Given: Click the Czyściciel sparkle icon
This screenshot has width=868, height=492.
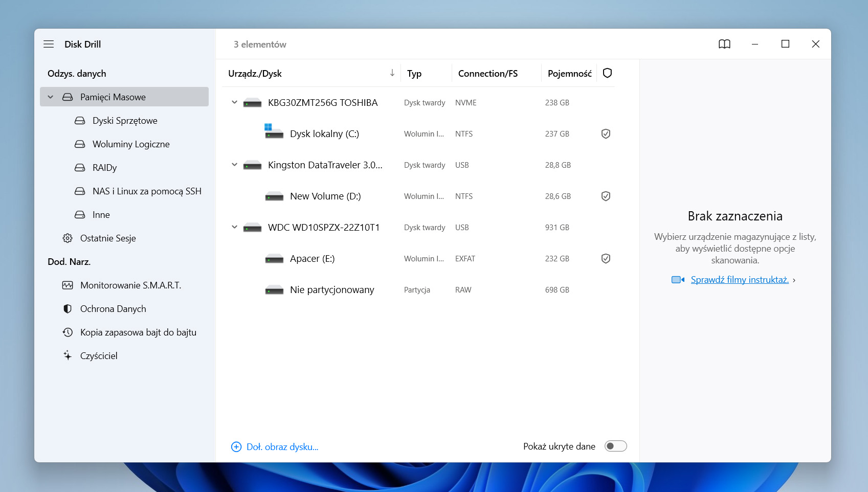Looking at the screenshot, I should tap(68, 355).
